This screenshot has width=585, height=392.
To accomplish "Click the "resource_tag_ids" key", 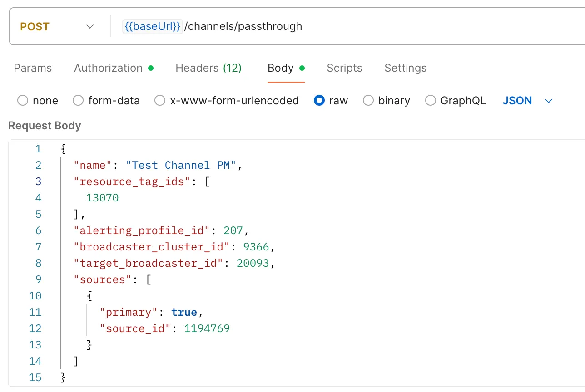I will [131, 181].
